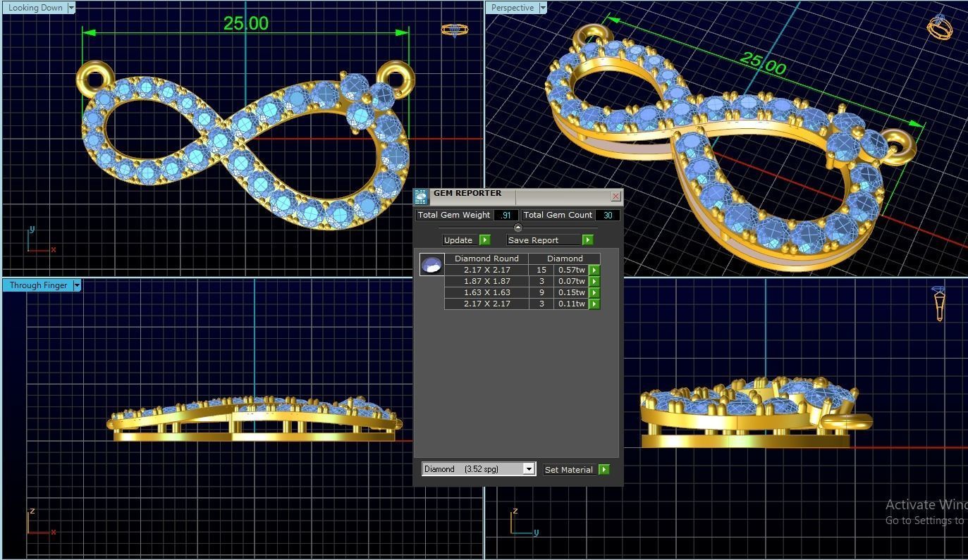The height and width of the screenshot is (560, 968).
Task: Click the ZY axis indicator in the bottom-right viewport
Action: [525, 522]
